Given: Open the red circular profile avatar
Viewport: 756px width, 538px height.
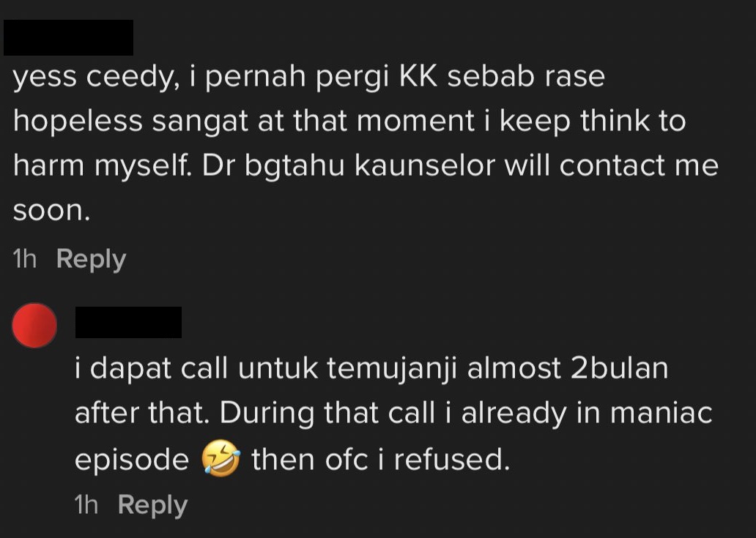Looking at the screenshot, I should [34, 325].
